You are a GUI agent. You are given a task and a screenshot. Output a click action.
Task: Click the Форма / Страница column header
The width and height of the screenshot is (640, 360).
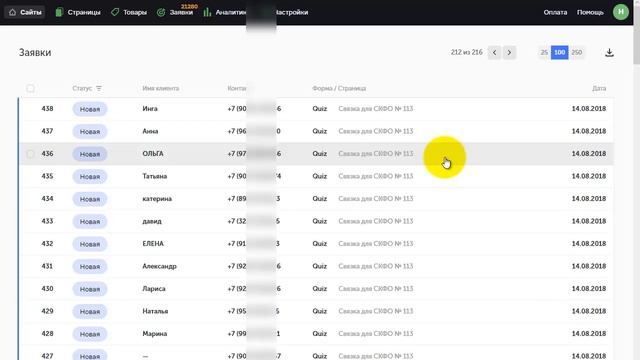pos(339,88)
